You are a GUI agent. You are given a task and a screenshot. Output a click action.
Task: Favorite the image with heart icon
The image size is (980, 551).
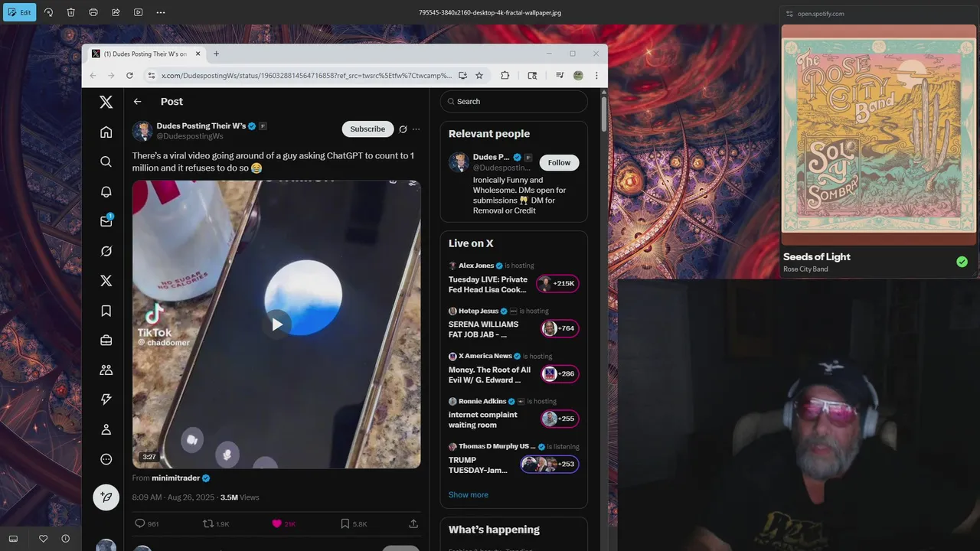(43, 539)
